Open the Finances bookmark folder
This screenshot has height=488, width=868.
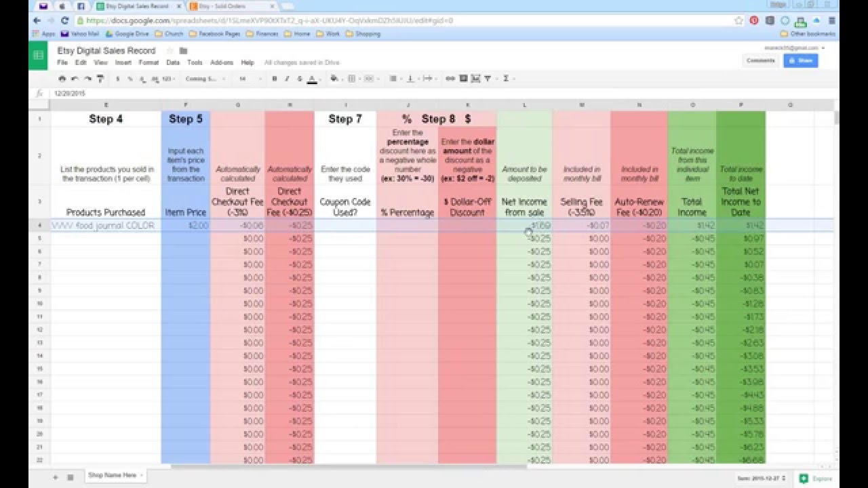click(264, 34)
